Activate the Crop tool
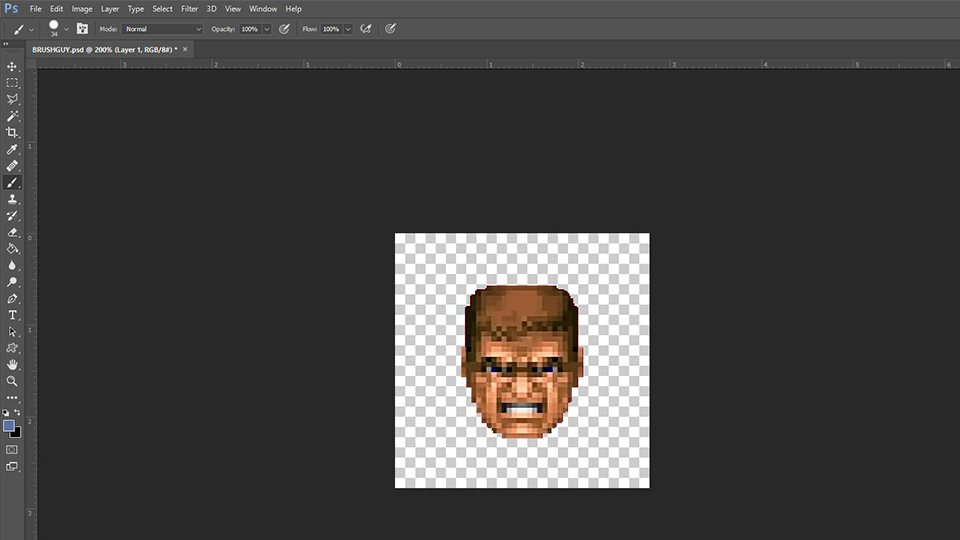This screenshot has height=540, width=960. tap(13, 132)
